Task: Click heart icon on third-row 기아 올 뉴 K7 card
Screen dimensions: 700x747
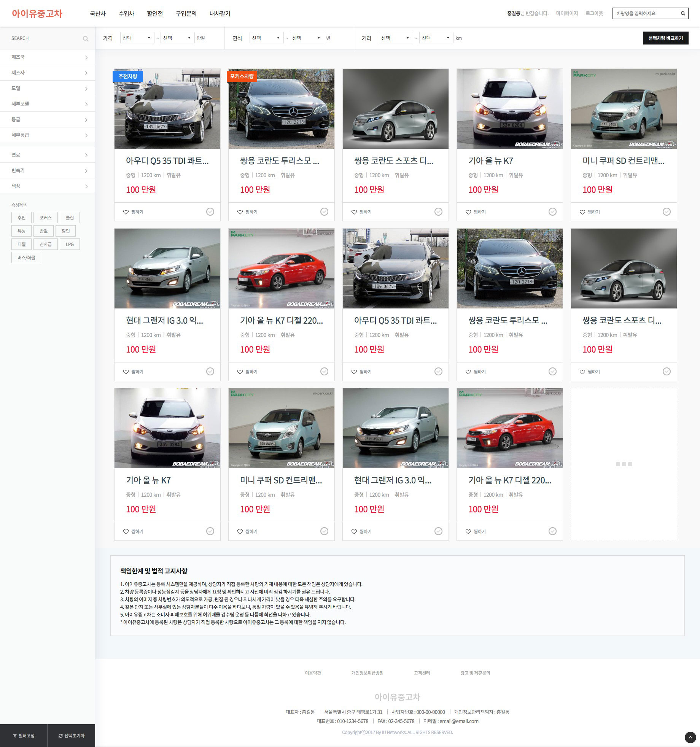Action: point(126,531)
